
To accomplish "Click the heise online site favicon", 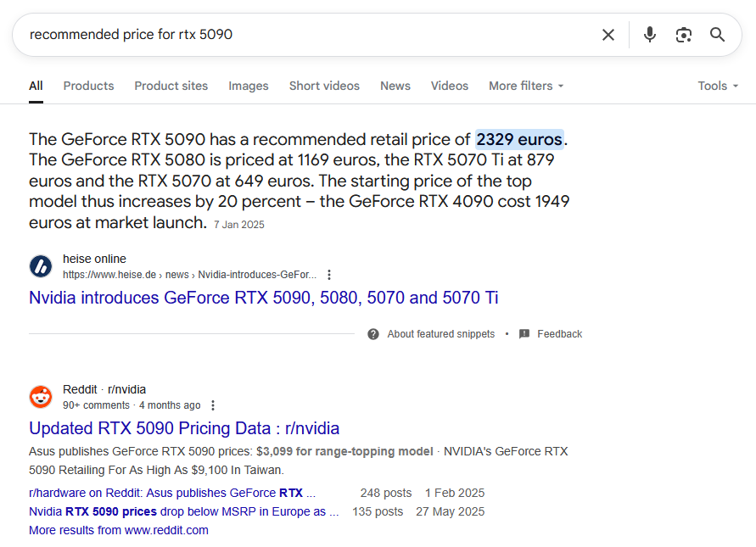I will (41, 266).
